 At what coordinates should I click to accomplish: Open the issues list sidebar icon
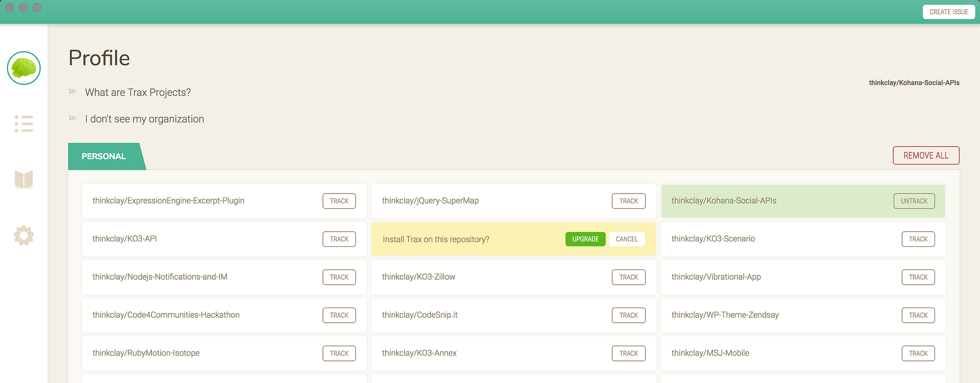pos(24,124)
